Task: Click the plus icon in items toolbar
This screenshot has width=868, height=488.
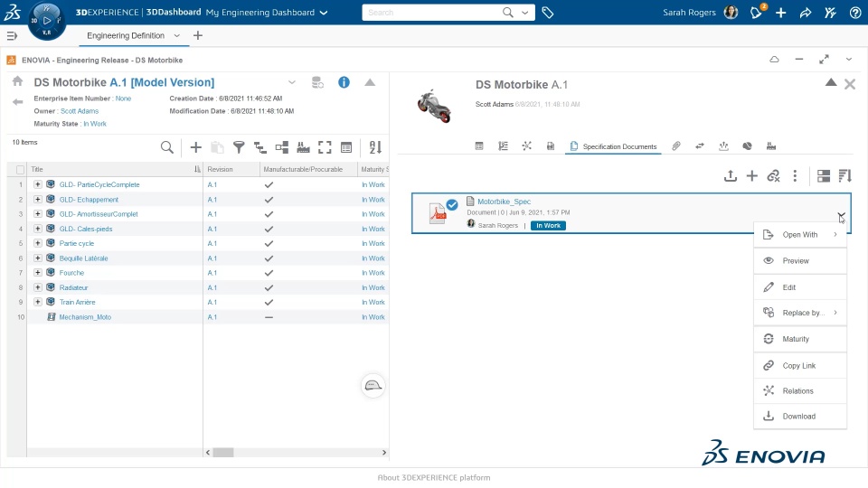Action: [195, 147]
